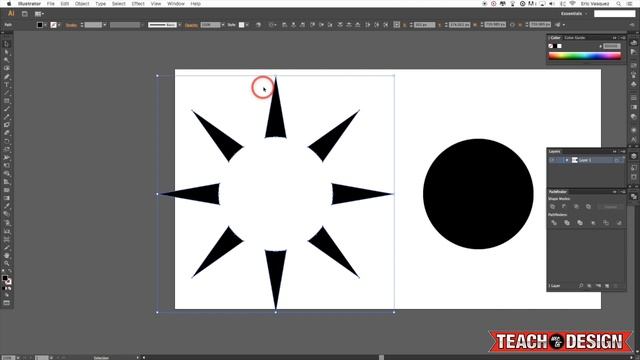Click None swatch in Color panel
Screen dimensions: 640x360
551,46
